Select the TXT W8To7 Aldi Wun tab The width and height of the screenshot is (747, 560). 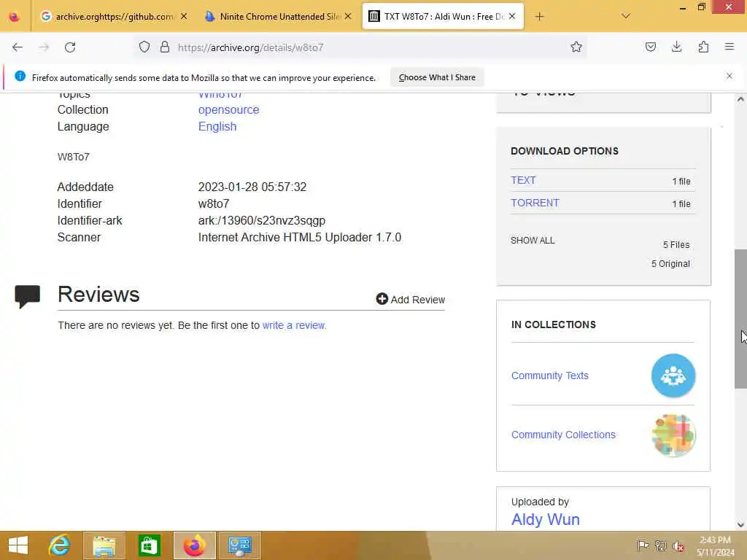click(x=443, y=17)
